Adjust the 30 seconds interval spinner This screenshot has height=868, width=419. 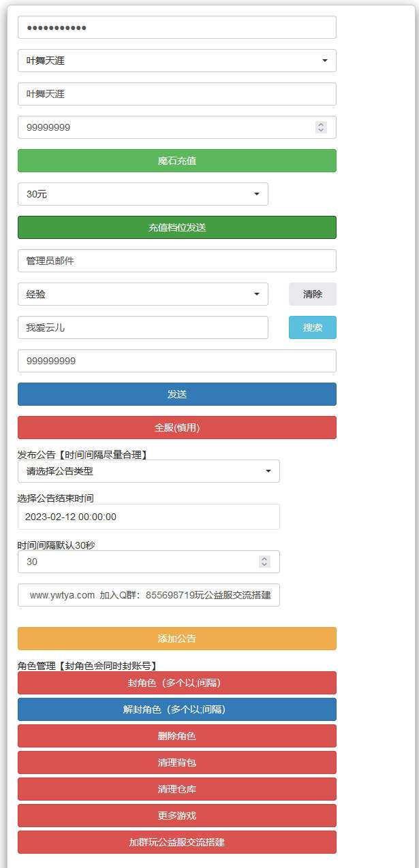click(265, 562)
